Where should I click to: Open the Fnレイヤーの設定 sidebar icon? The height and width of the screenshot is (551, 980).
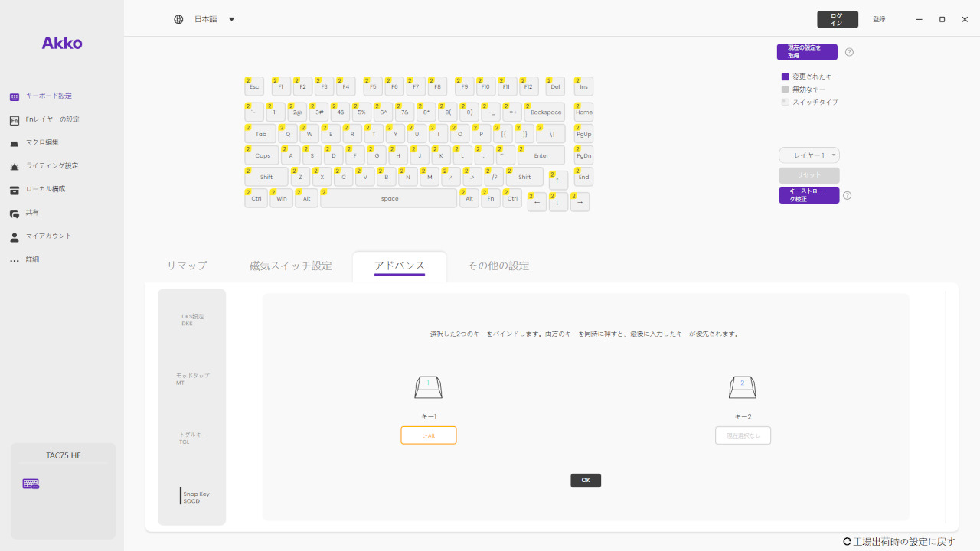point(15,120)
